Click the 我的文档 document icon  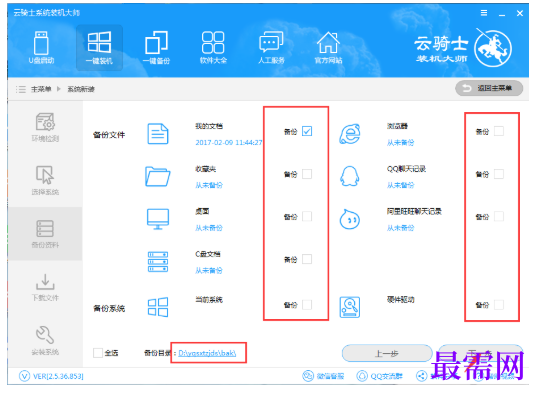tap(158, 134)
